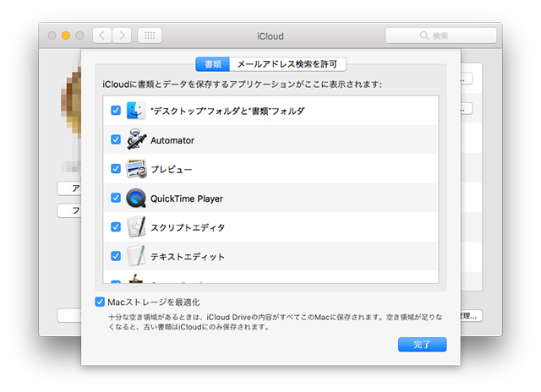Select the スクリプトエディタ text label

point(188,227)
